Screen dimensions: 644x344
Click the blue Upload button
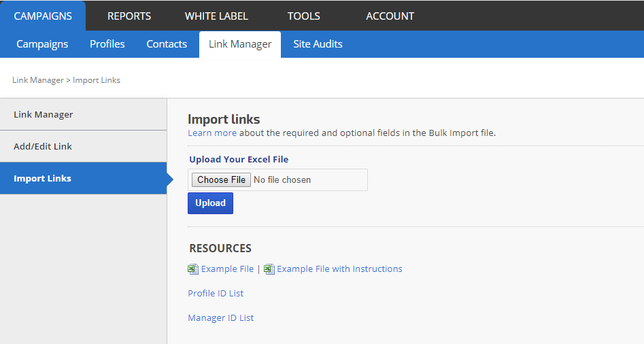point(210,203)
